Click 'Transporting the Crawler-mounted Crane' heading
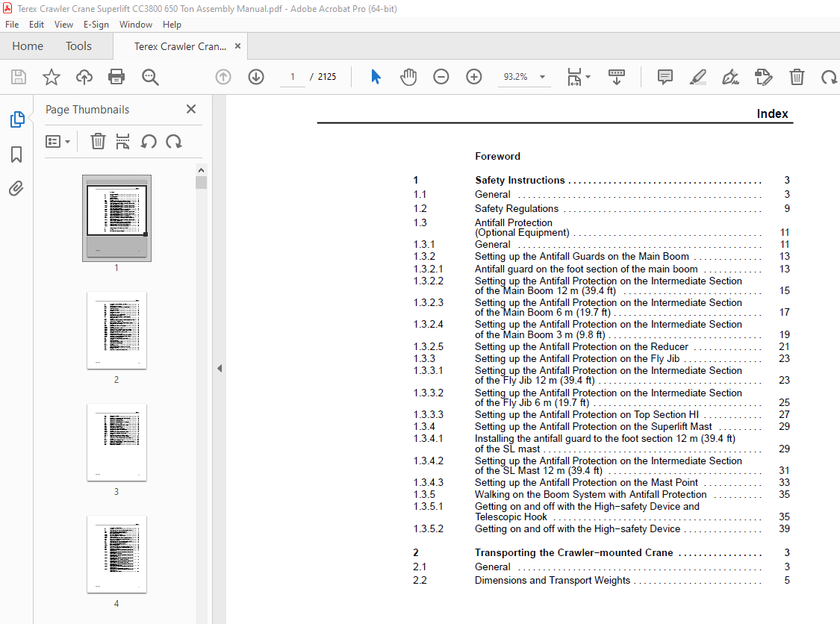 point(573,553)
